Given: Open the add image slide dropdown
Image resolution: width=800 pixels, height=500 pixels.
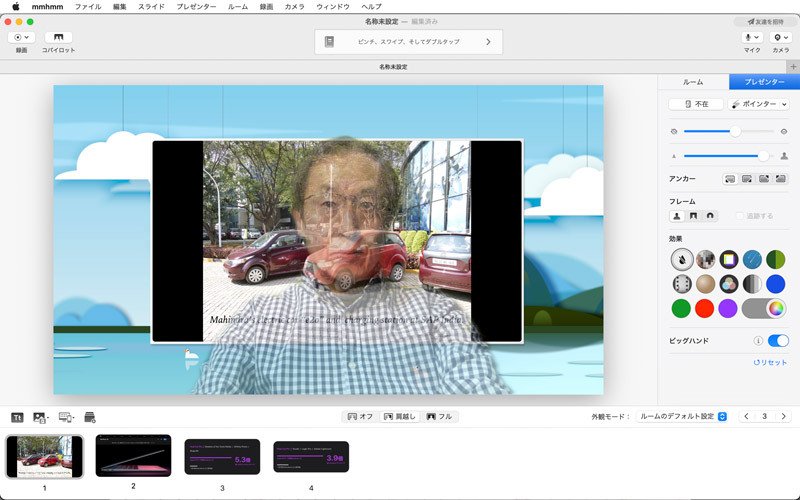Looking at the screenshot, I should click(x=41, y=417).
